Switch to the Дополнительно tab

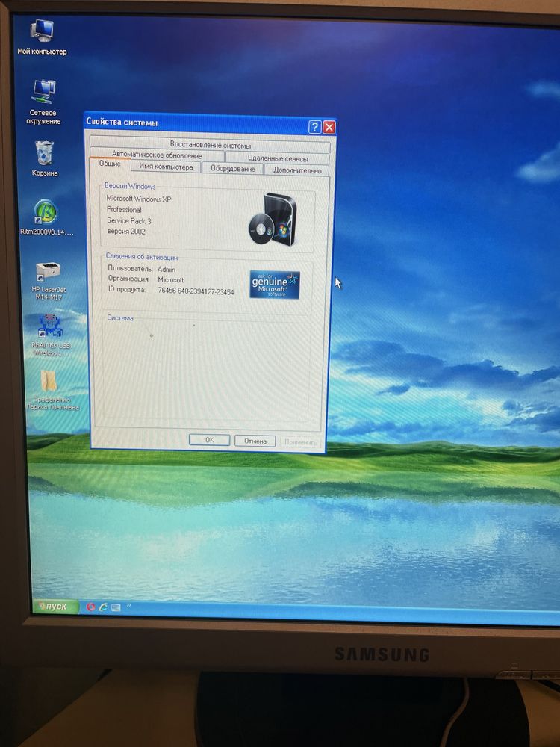click(296, 170)
